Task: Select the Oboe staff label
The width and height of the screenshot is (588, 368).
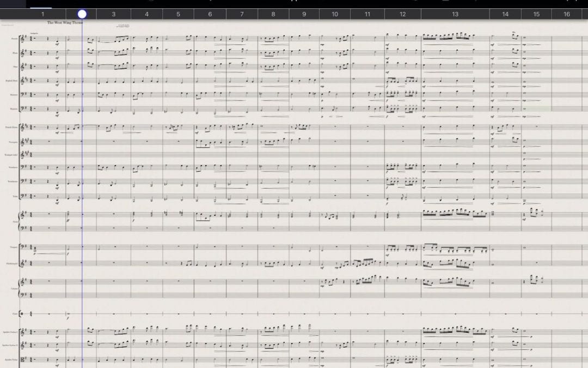Action: pyautogui.click(x=15, y=67)
